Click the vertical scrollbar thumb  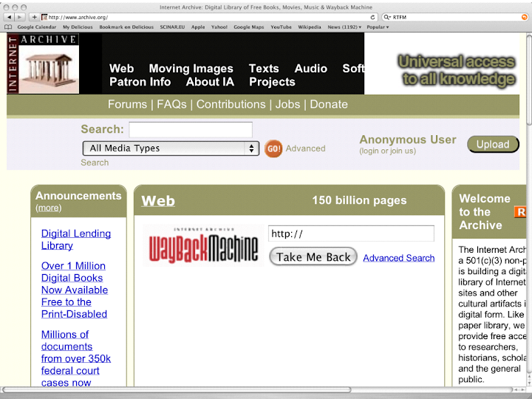(x=529, y=79)
